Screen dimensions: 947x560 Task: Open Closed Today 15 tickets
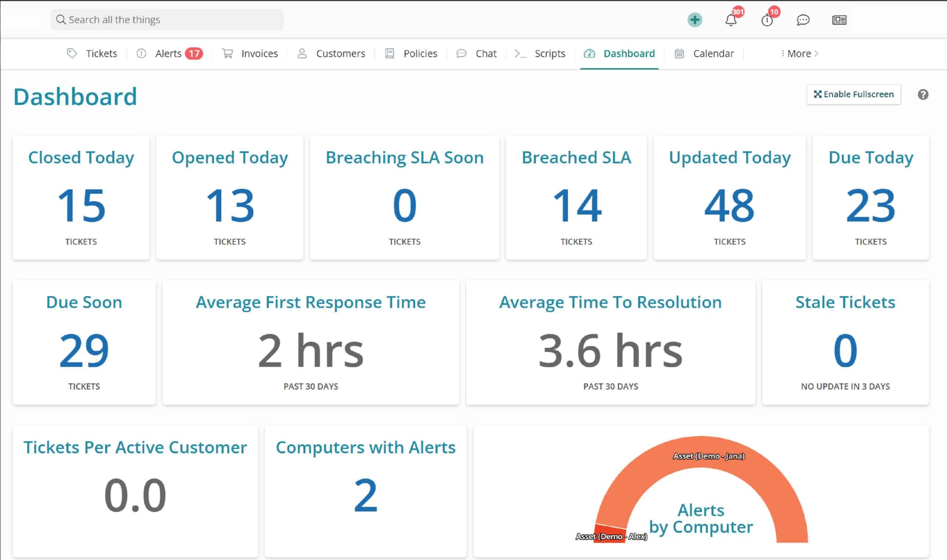click(x=81, y=205)
